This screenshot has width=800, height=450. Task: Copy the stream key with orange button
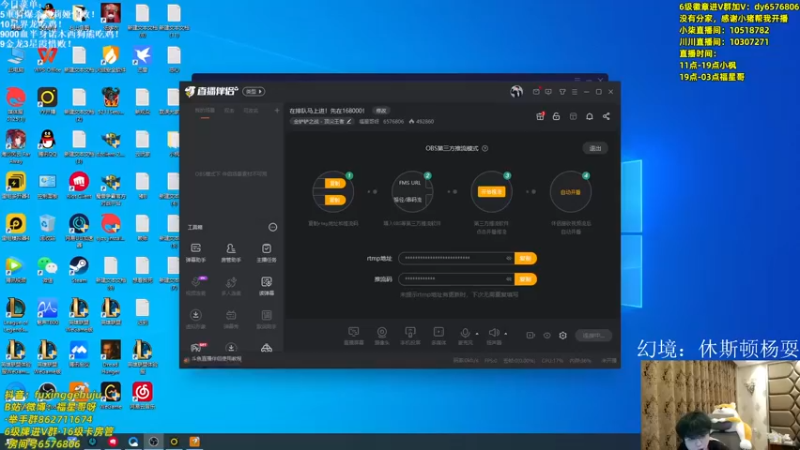point(526,279)
